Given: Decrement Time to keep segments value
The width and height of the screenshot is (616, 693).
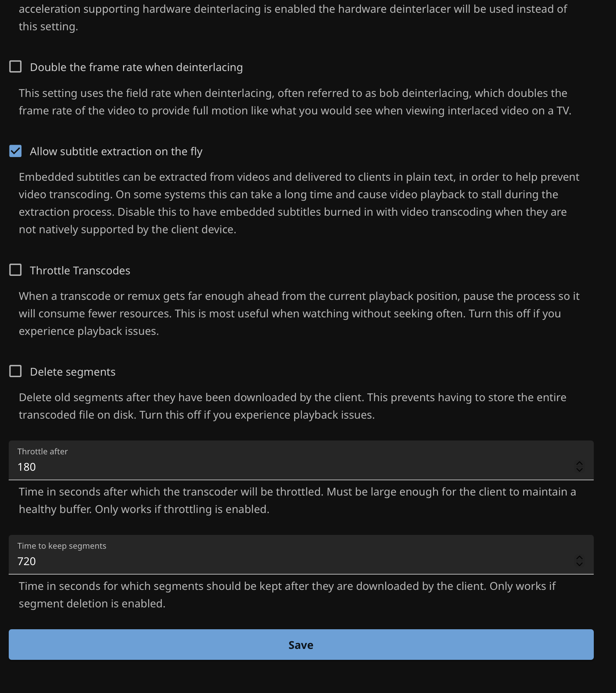Looking at the screenshot, I should pos(579,565).
